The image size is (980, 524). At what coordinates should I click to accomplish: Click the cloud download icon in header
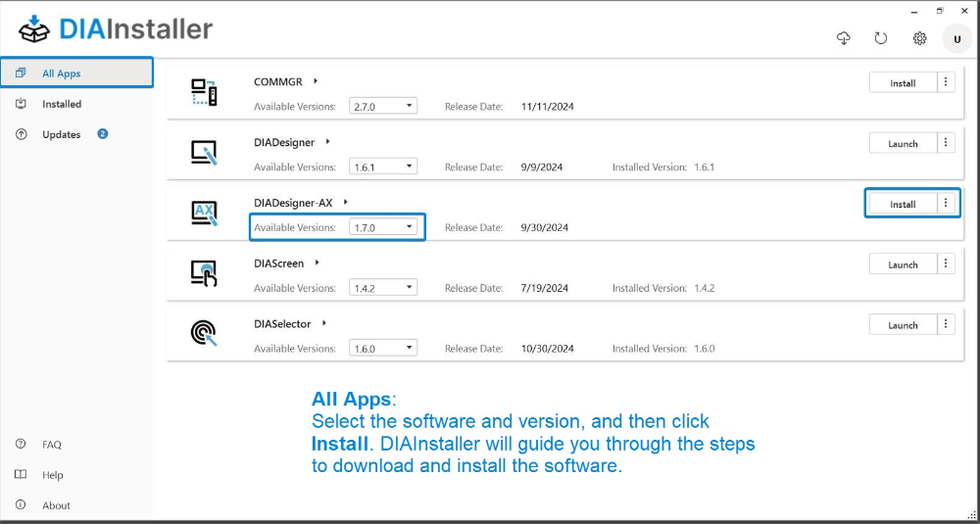[x=844, y=39]
